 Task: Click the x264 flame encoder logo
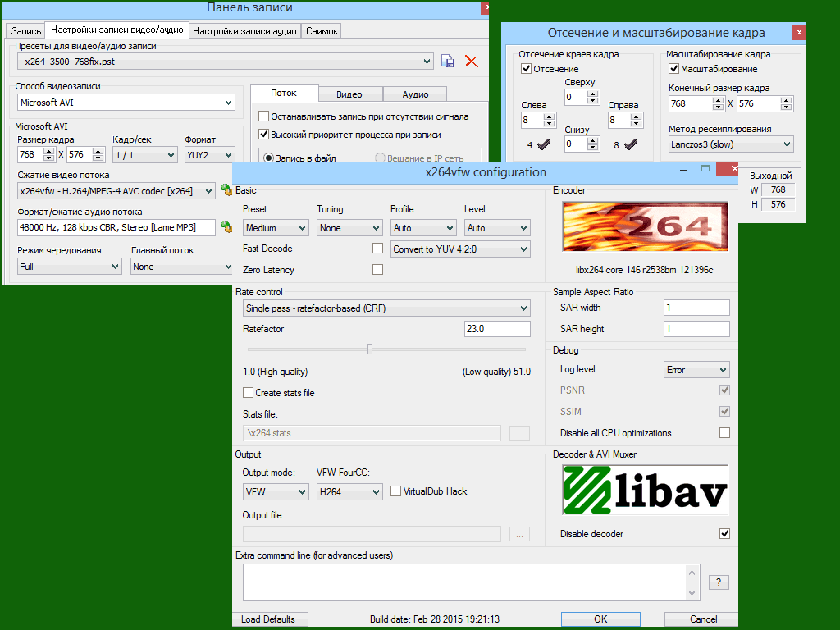click(x=645, y=226)
